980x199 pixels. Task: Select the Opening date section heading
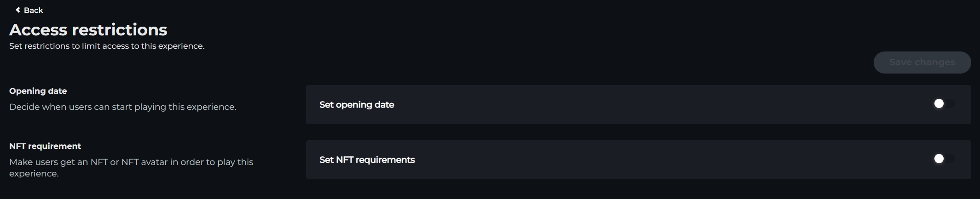pos(38,91)
